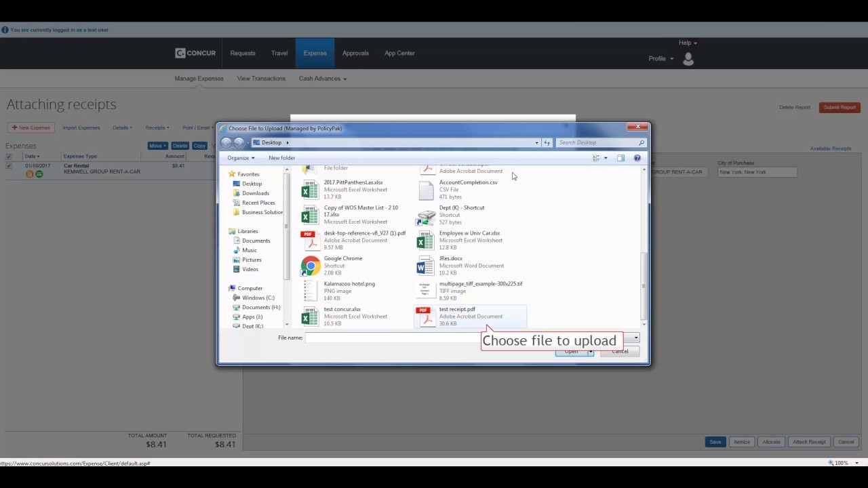The image size is (868, 488).
Task: Open the Details dropdown on the expense page
Action: pyautogui.click(x=122, y=127)
